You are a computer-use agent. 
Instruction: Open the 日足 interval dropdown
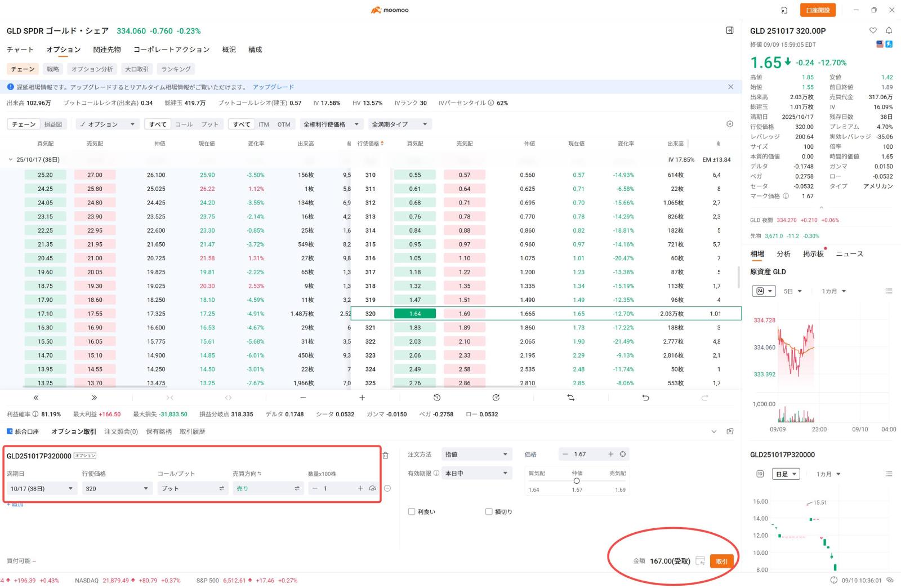pyautogui.click(x=786, y=474)
